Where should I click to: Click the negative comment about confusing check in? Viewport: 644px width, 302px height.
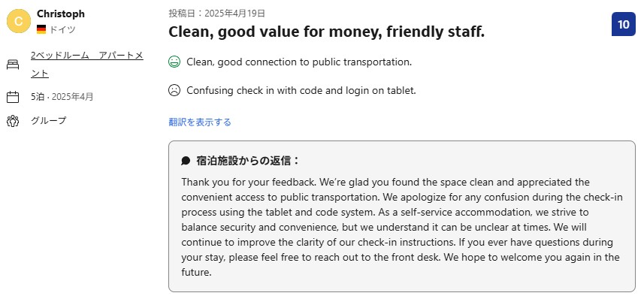[301, 90]
